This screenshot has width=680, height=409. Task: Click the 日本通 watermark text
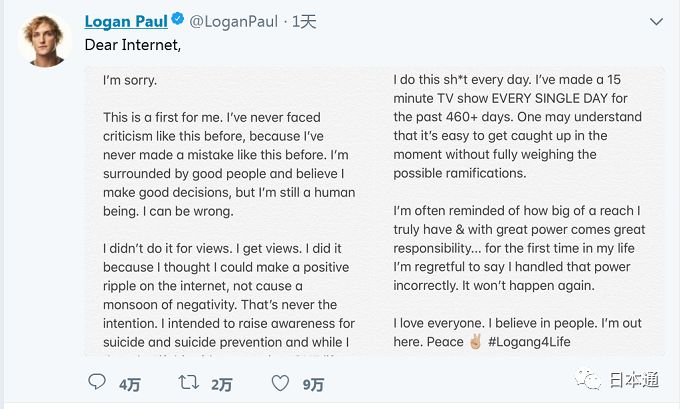(x=636, y=379)
